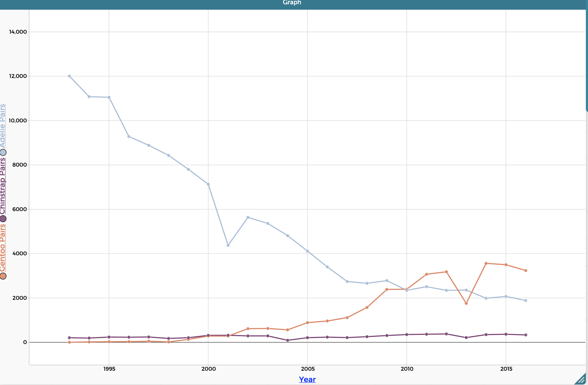Select the 2004 Chinstrap lowest data point
This screenshot has height=385, width=588.
[x=288, y=340]
